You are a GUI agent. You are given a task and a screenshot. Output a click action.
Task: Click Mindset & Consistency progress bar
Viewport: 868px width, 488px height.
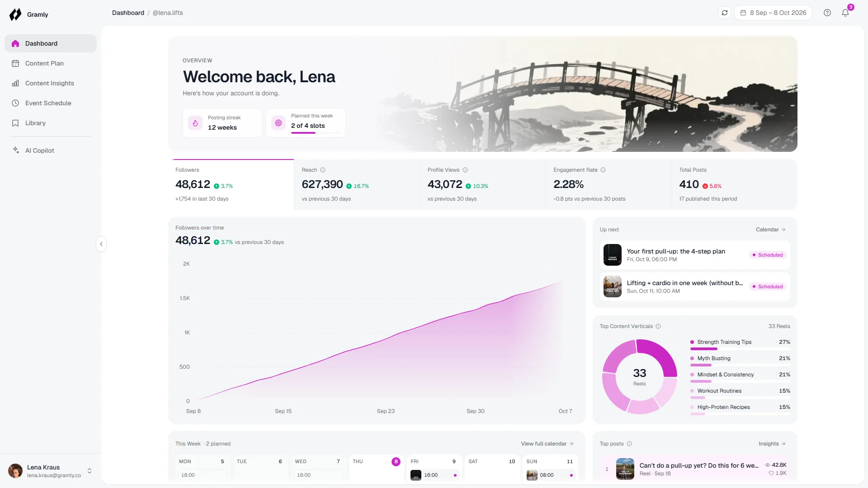(x=740, y=381)
